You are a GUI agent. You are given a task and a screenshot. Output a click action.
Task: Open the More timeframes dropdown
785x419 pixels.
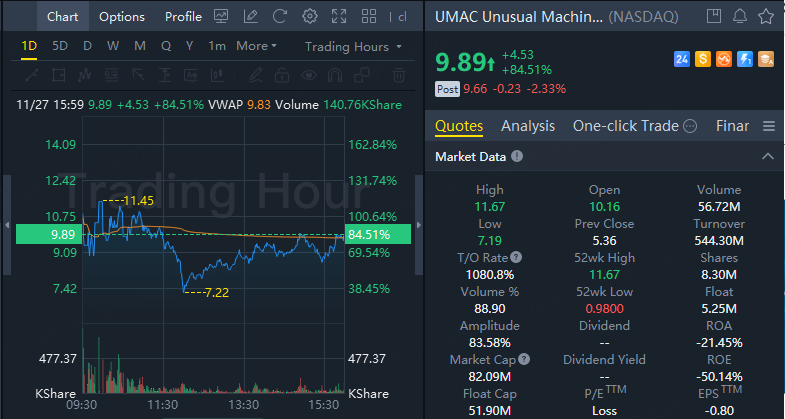[x=256, y=46]
